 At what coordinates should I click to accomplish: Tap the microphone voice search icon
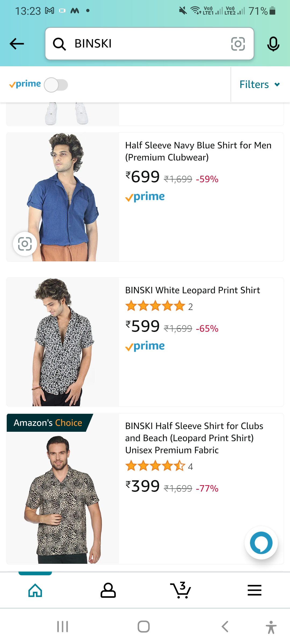tap(273, 44)
